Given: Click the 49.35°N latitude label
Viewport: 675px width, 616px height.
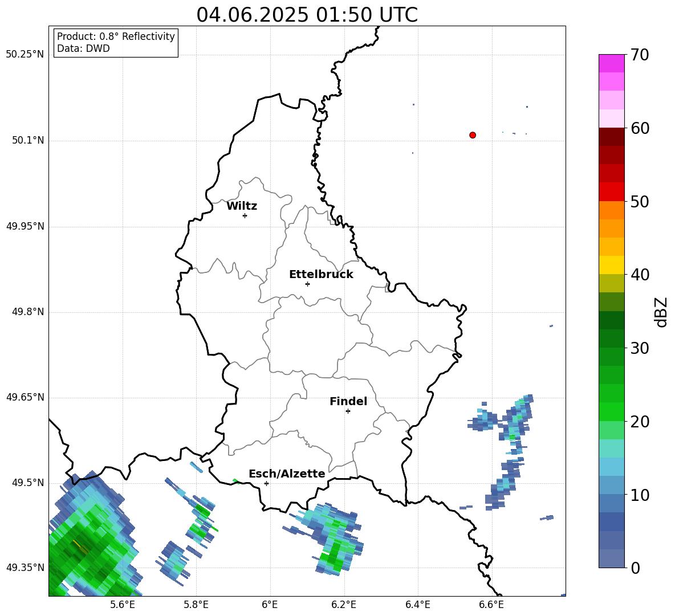Looking at the screenshot, I should click(x=25, y=568).
